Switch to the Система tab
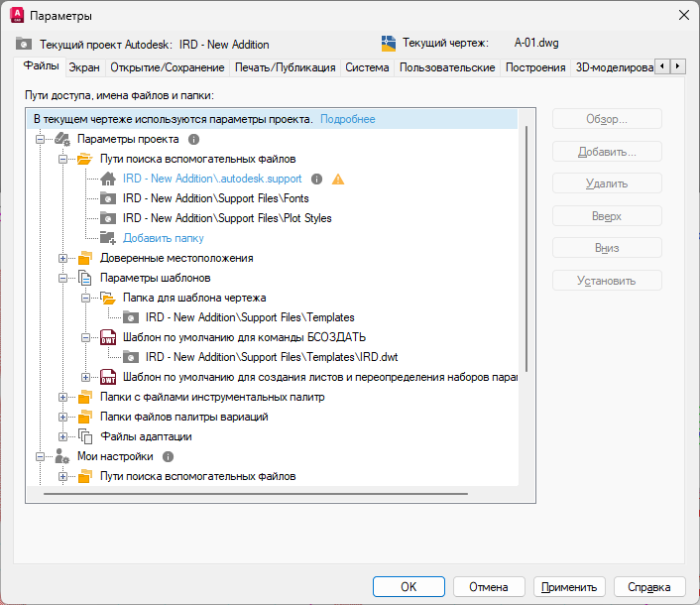 pyautogui.click(x=367, y=67)
